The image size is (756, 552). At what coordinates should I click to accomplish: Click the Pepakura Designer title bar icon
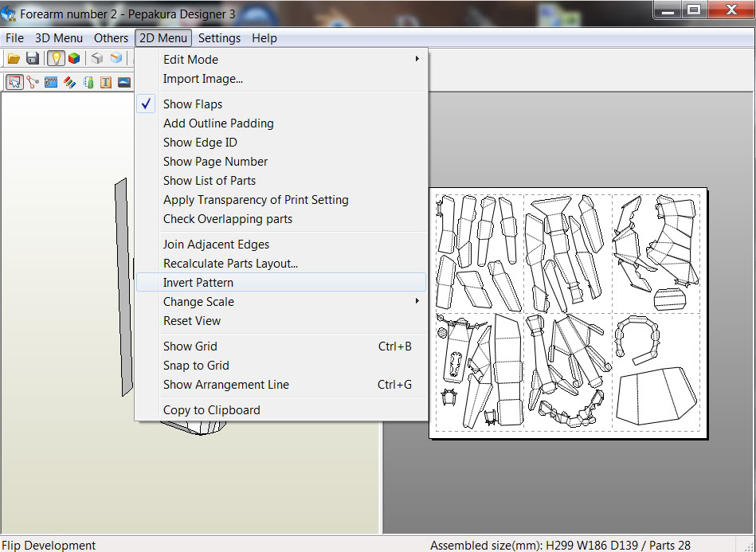(8, 14)
